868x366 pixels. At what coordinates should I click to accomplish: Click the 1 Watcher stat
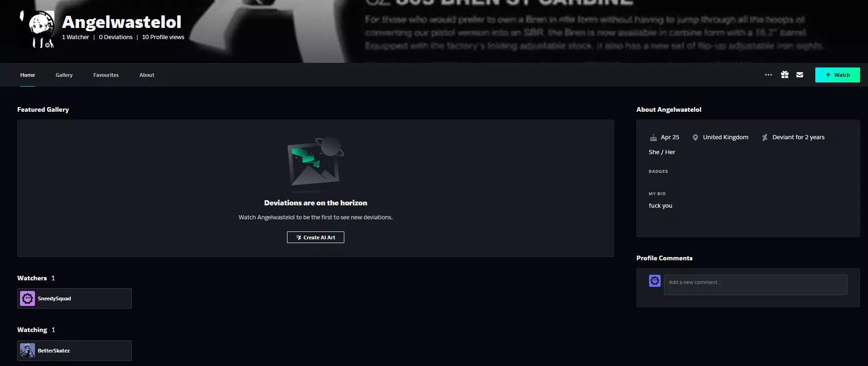pyautogui.click(x=75, y=37)
